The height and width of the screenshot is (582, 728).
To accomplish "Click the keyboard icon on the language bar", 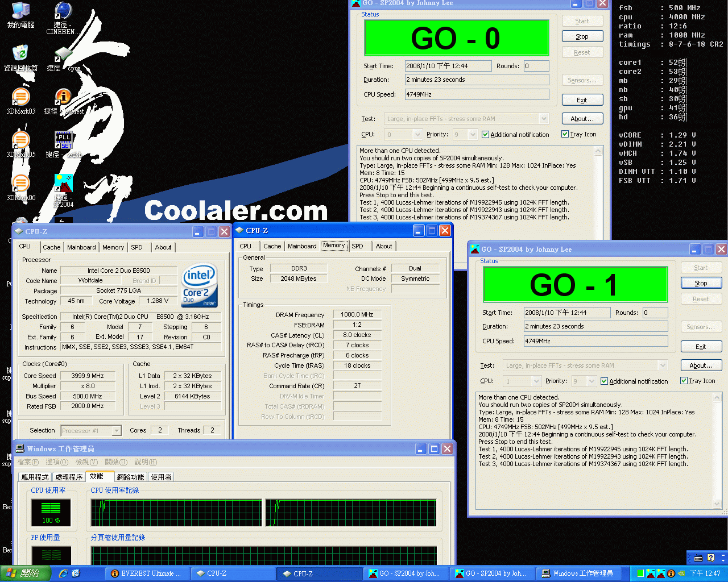I will [698, 558].
